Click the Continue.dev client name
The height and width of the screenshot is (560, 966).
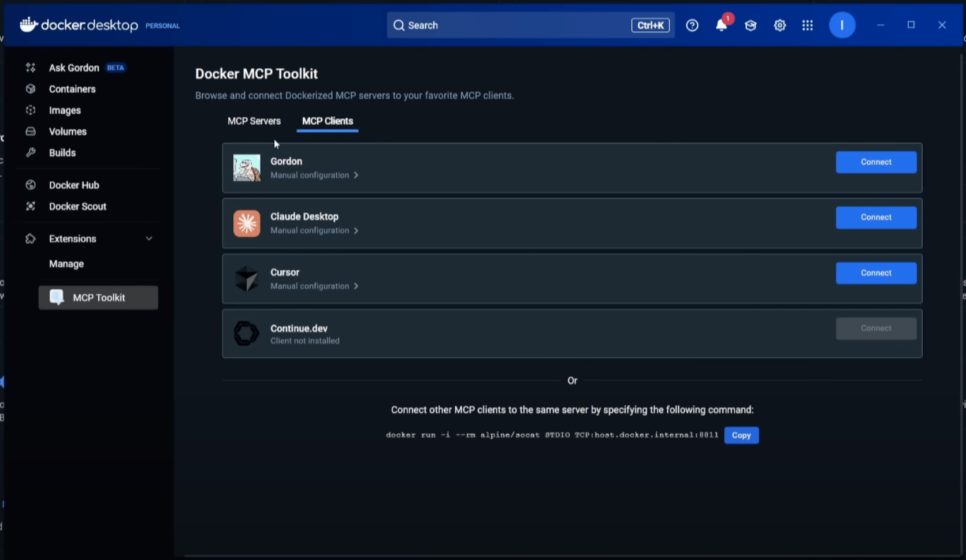tap(299, 328)
